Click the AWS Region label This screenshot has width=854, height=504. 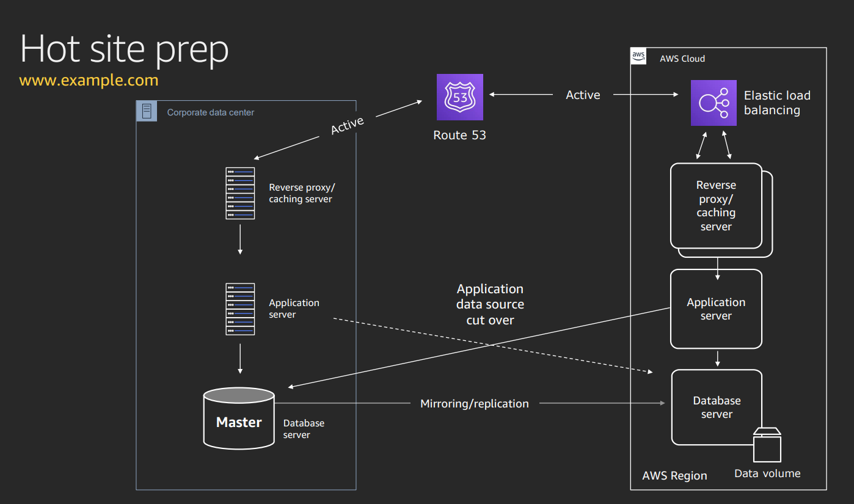coord(675,476)
